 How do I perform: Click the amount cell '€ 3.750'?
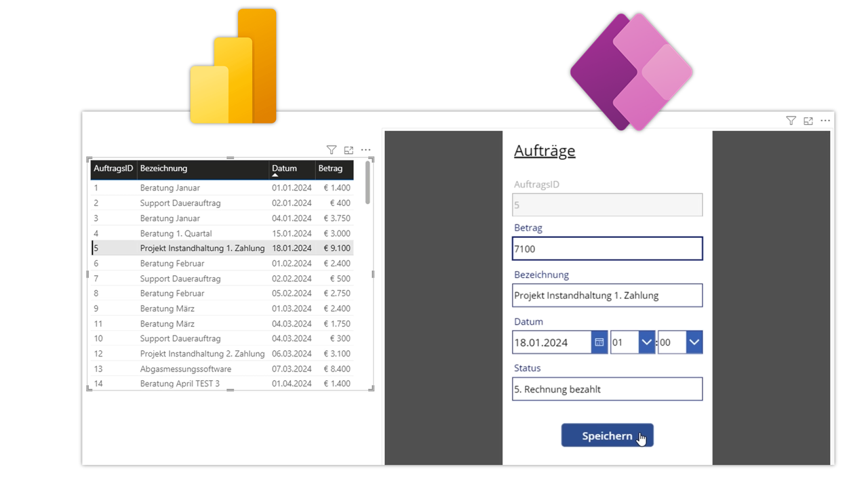click(337, 218)
